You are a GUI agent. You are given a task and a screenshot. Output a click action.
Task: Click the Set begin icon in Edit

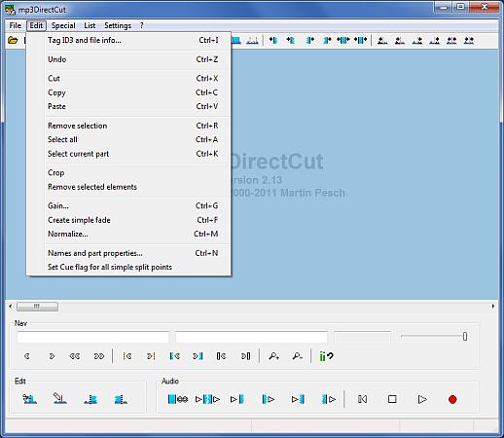90,399
